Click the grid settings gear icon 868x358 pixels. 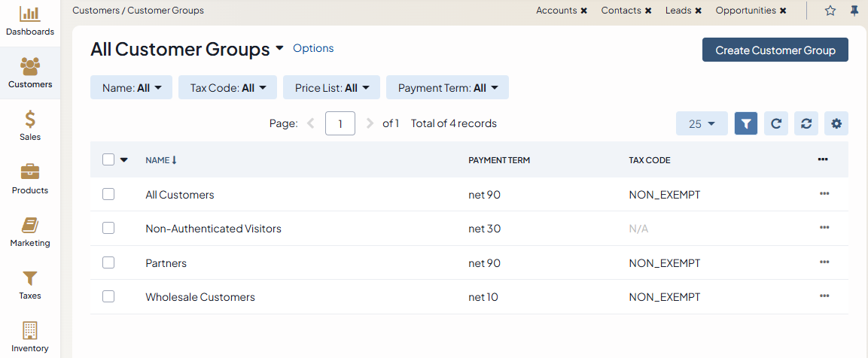836,123
